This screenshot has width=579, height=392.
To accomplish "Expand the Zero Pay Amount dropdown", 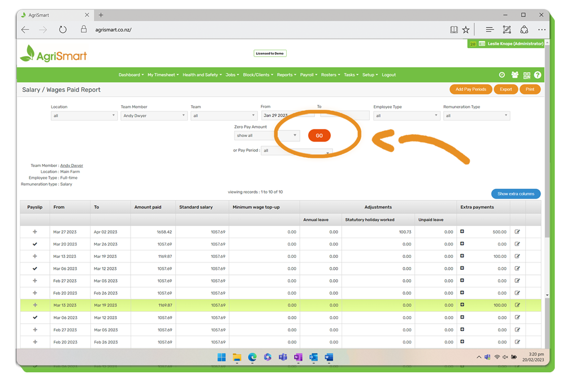I will pyautogui.click(x=266, y=136).
